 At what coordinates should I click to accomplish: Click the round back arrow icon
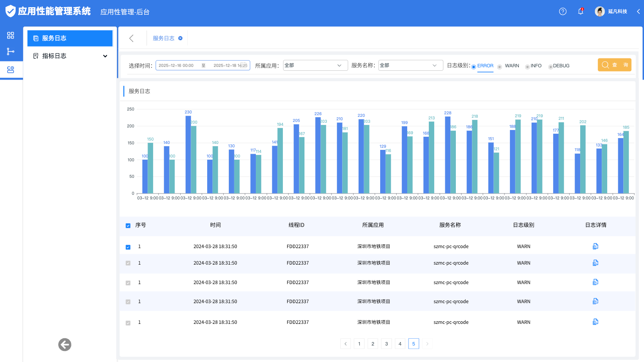click(65, 345)
